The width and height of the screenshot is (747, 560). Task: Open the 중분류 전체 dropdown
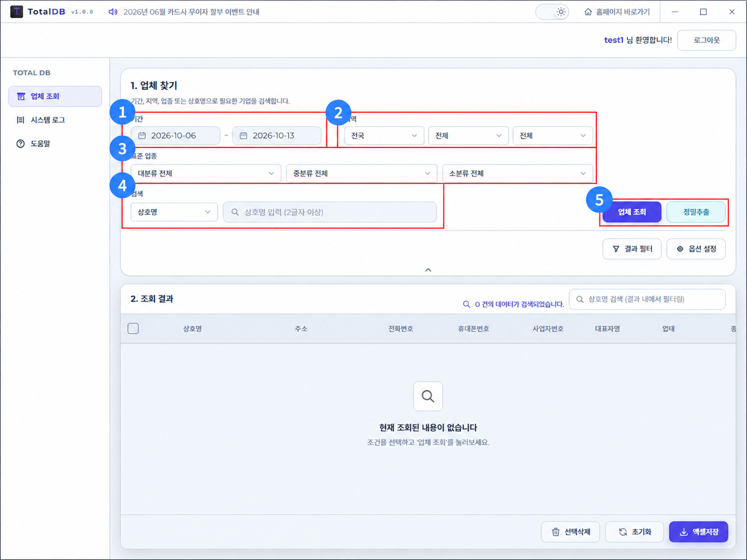(362, 174)
